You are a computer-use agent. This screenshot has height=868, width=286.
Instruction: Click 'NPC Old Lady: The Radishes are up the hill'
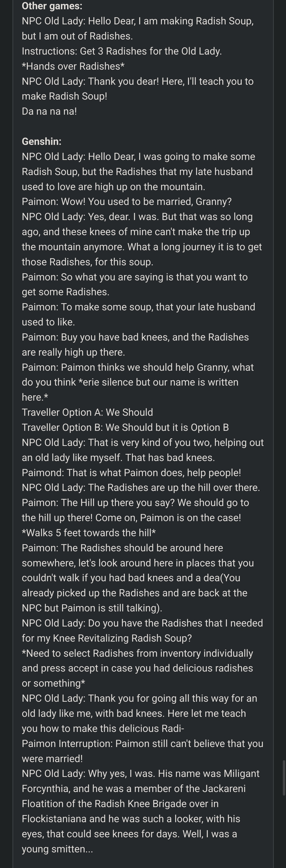pyautogui.click(x=141, y=487)
